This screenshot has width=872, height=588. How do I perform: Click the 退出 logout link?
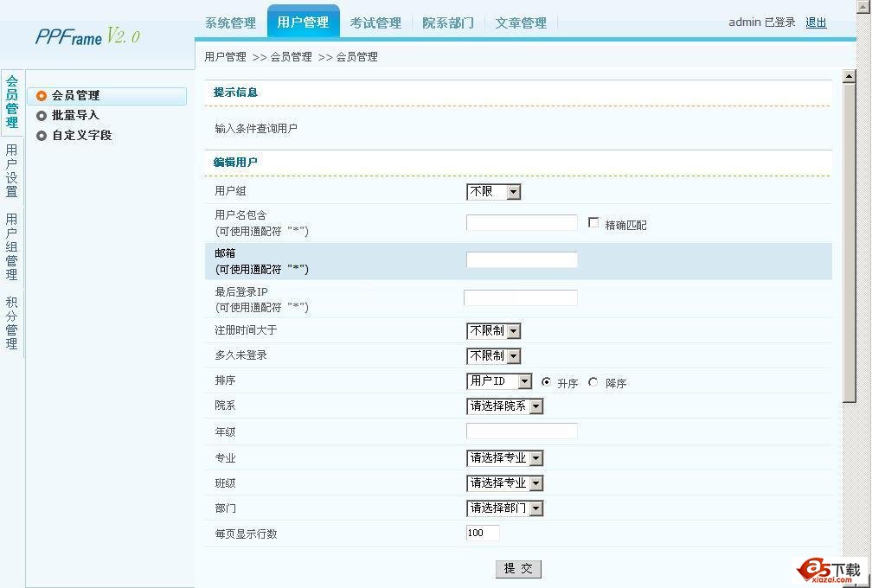816,22
